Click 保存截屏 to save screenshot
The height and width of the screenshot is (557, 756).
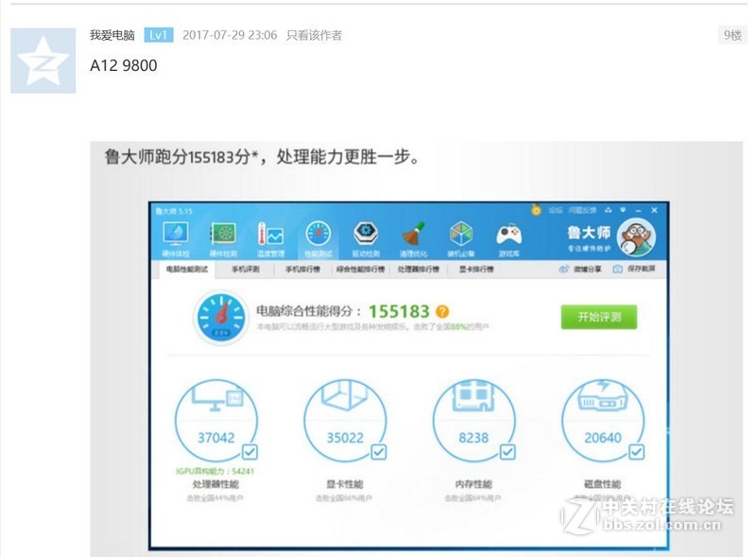[634, 269]
